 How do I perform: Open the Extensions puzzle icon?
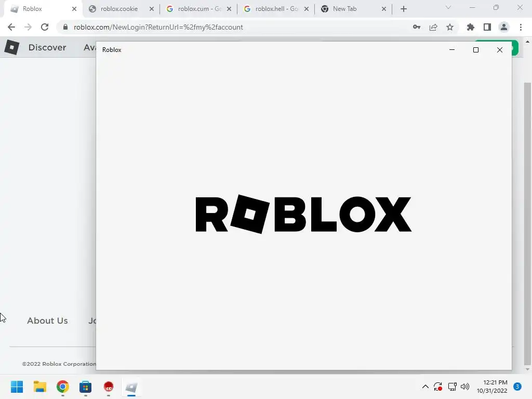click(x=471, y=27)
